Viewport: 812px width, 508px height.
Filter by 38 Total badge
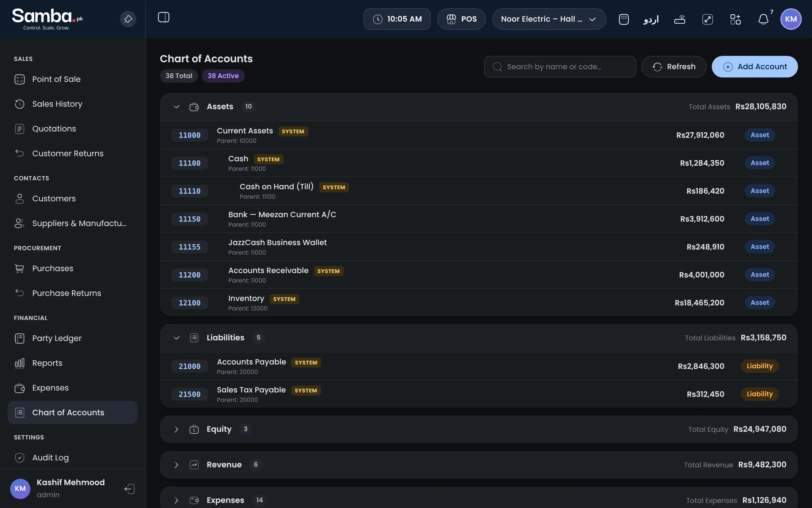pos(179,76)
